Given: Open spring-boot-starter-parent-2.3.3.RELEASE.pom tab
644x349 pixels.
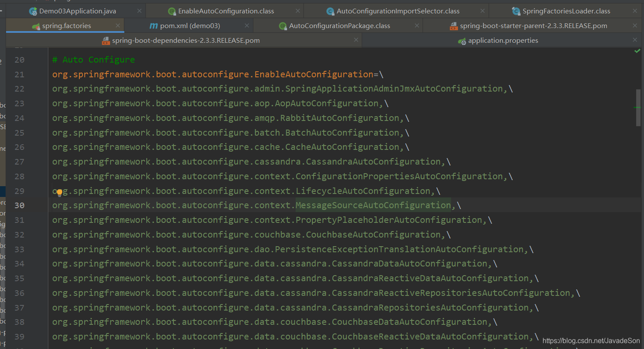Looking at the screenshot, I should (532, 25).
